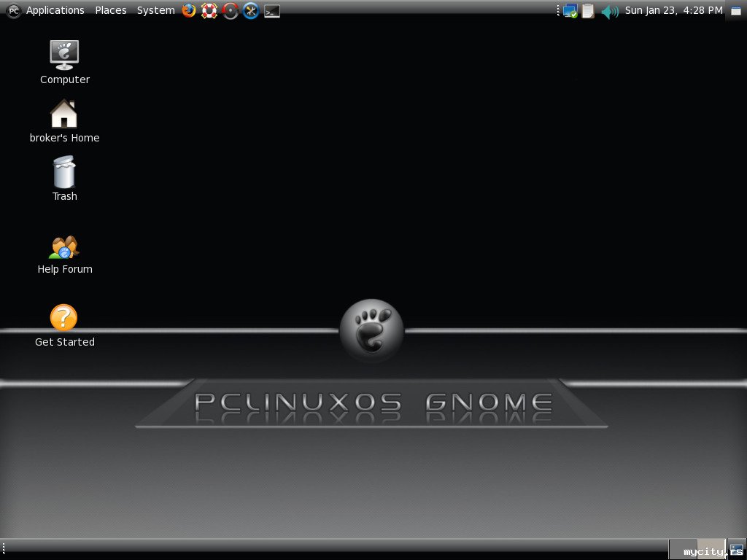This screenshot has height=560, width=747.
Task: Open the red disc launcher in panel
Action: pyautogui.click(x=230, y=10)
